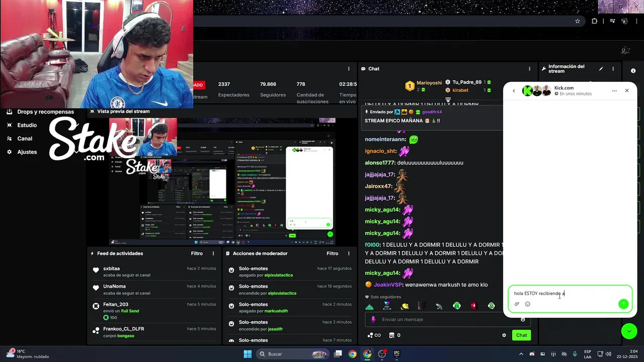Open weather widget showing 16°C

tap(28, 354)
